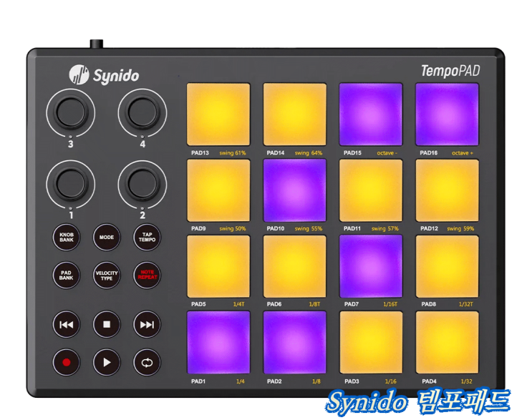This screenshot has width=532, height=420.
Task: Click the 'swing 61%' label
Action: point(233,153)
